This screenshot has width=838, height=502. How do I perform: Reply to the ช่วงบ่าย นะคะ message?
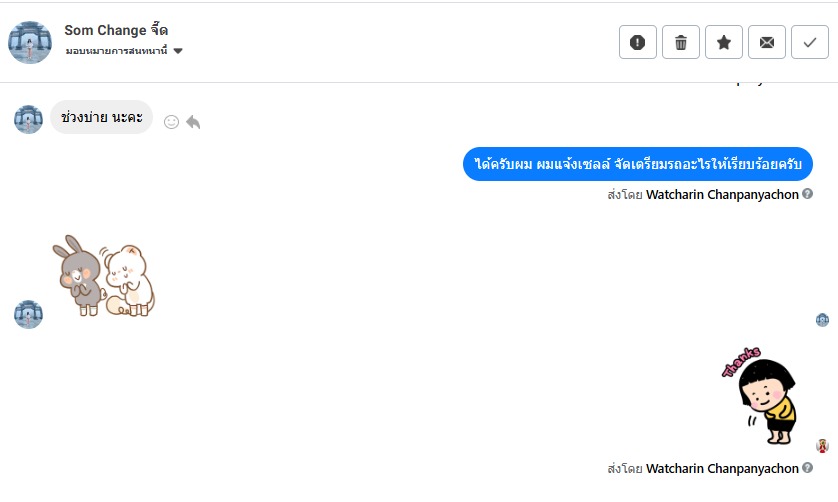tap(193, 122)
